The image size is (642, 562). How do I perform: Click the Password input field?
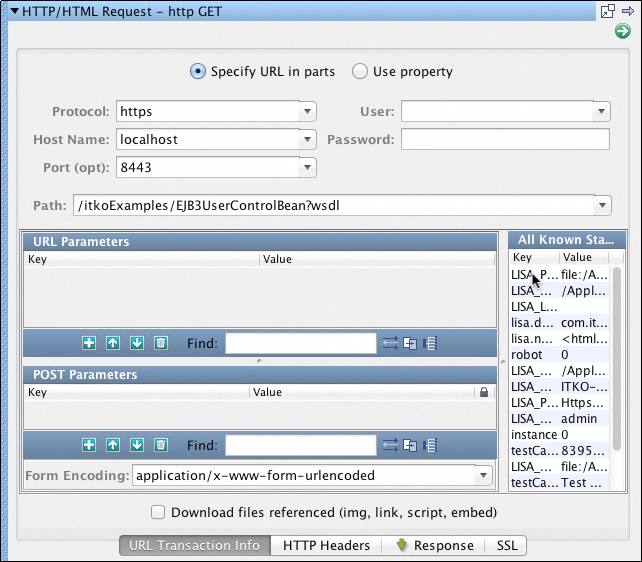click(505, 139)
